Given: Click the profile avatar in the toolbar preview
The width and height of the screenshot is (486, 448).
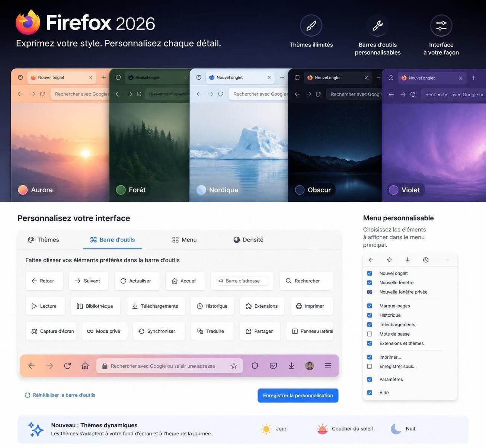Looking at the screenshot, I should tap(310, 366).
